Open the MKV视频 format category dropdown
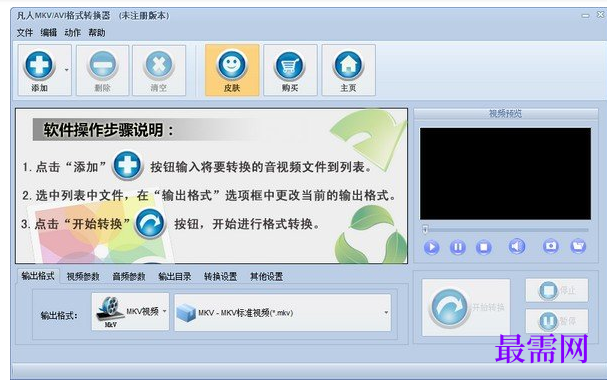This screenshot has height=380, width=607. coord(130,312)
